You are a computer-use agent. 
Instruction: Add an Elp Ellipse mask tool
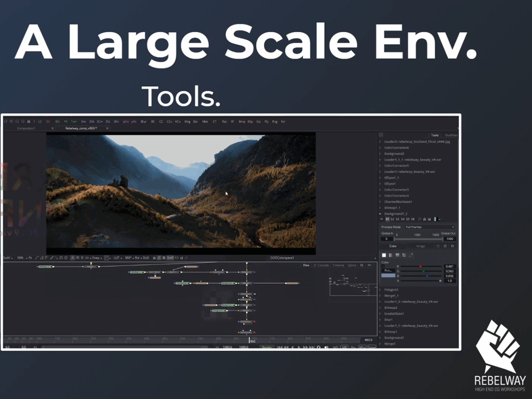coord(259,122)
